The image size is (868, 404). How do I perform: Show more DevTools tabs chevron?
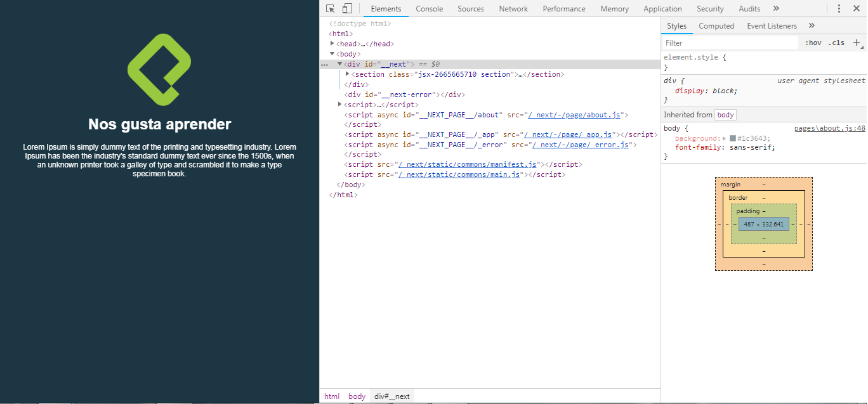[776, 8]
